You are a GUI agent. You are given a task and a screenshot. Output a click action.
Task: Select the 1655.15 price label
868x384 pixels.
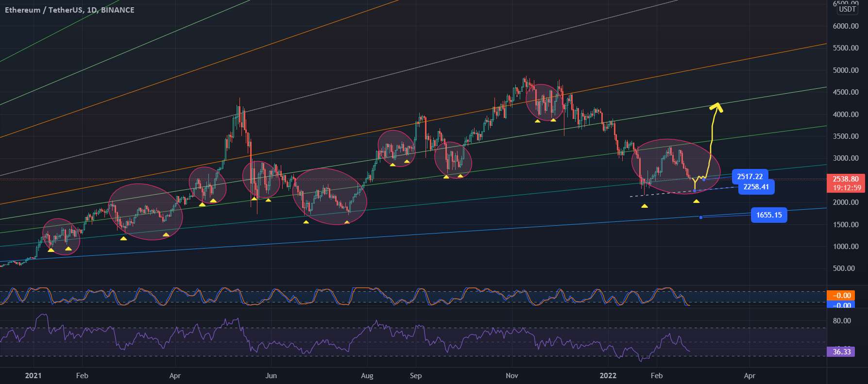pyautogui.click(x=769, y=215)
